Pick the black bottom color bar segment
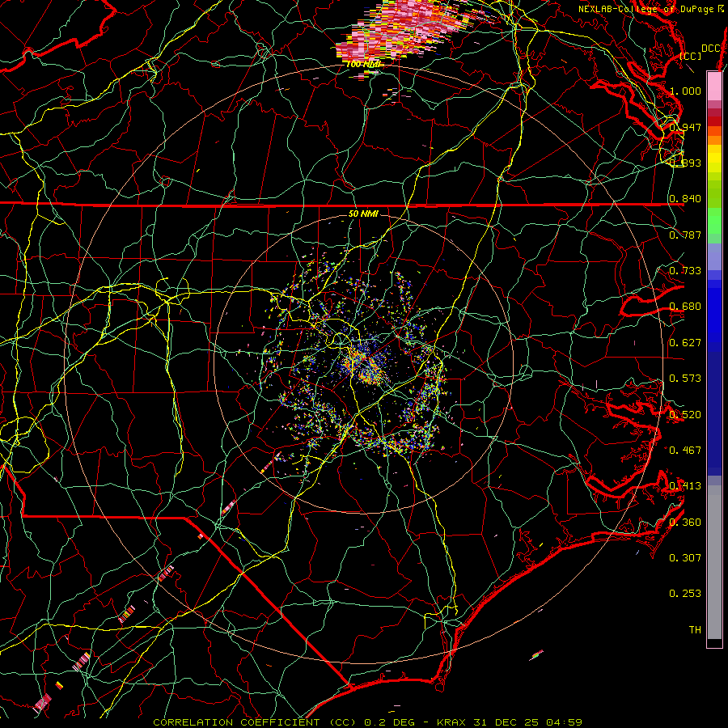This screenshot has width=728, height=728. 714,643
